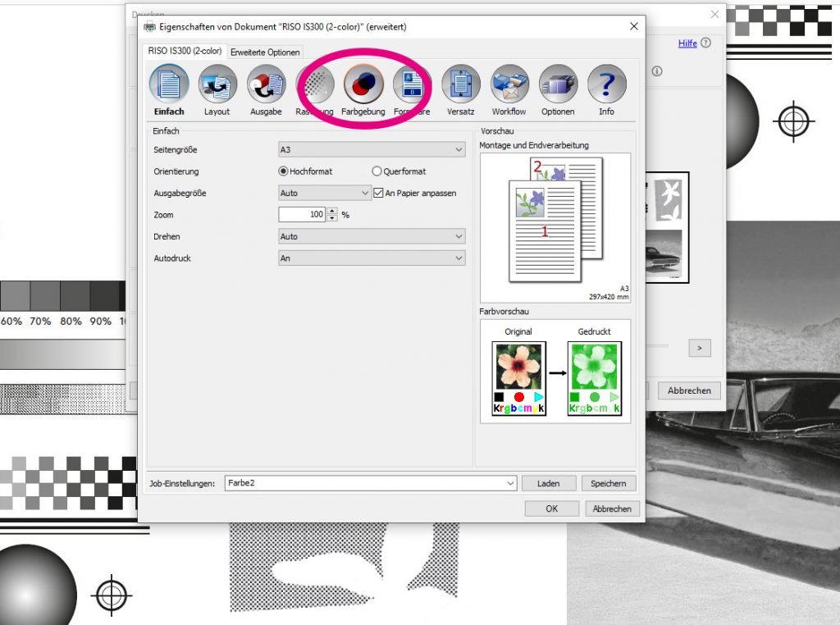Click the Zoom percentage input field

302,215
